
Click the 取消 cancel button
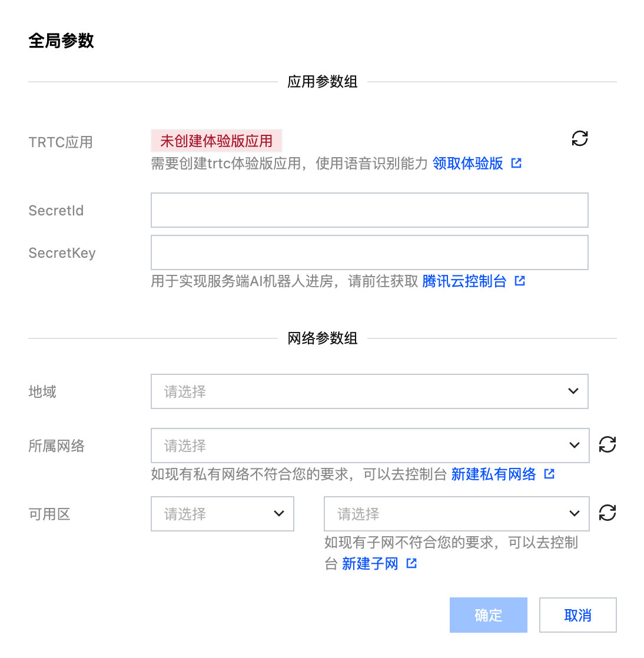(577, 615)
